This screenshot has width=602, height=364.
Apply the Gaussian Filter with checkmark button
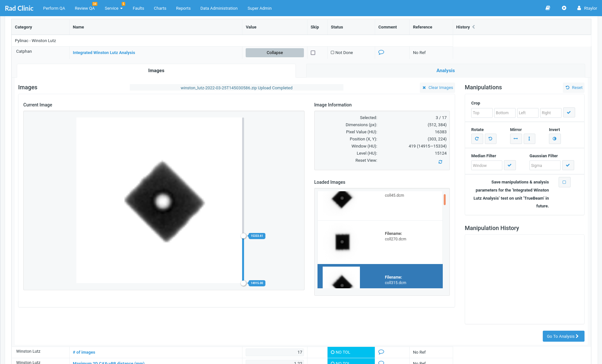tap(568, 165)
